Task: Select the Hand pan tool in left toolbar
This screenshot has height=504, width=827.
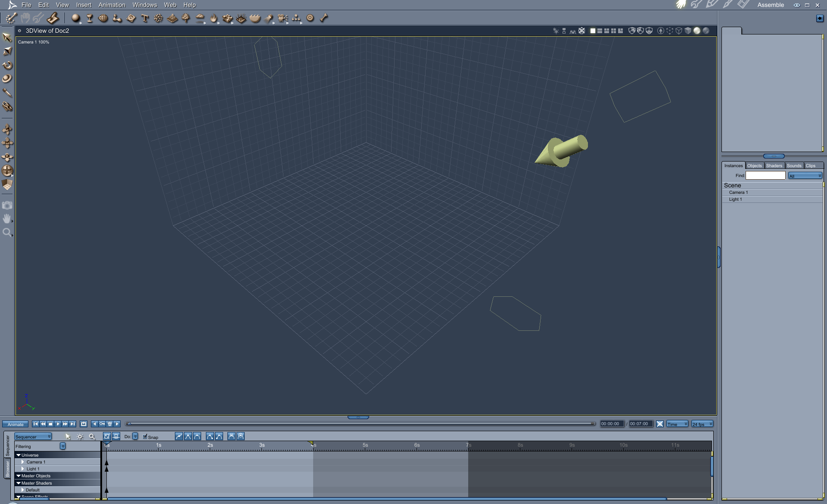Action: pyautogui.click(x=7, y=219)
